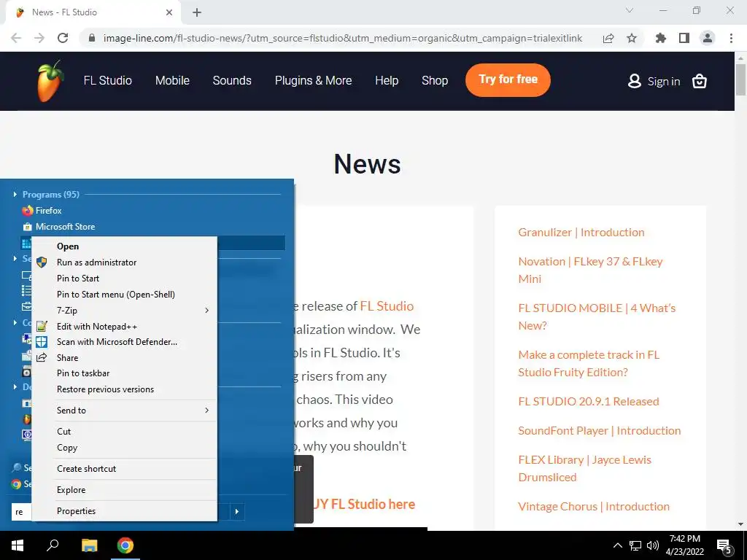Viewport: 747px width, 560px height.
Task: Open taskbar search magnifier
Action: [x=53, y=545]
